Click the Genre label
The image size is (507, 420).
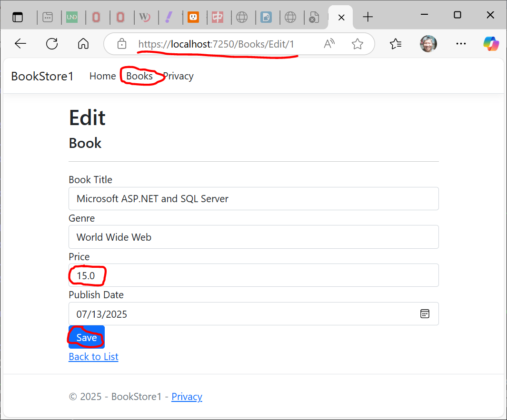[81, 218]
